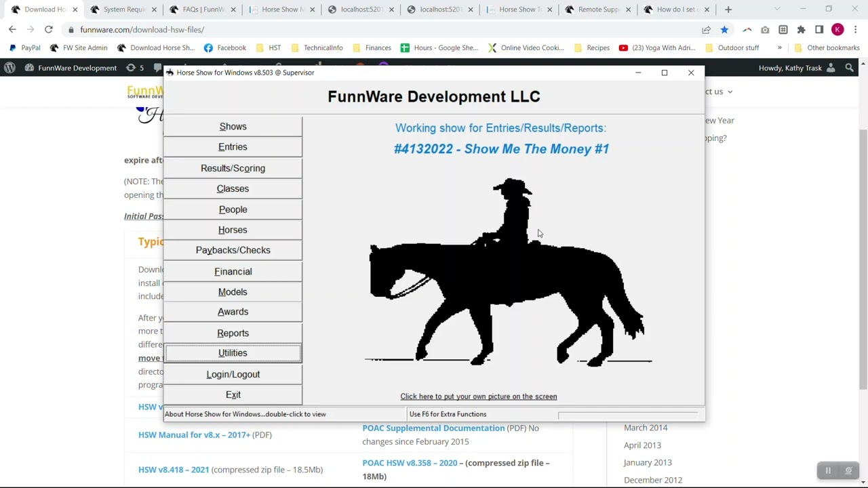The height and width of the screenshot is (488, 868).
Task: Click the working show title '#4132022 - Show Me The Money #1'
Action: coord(501,149)
